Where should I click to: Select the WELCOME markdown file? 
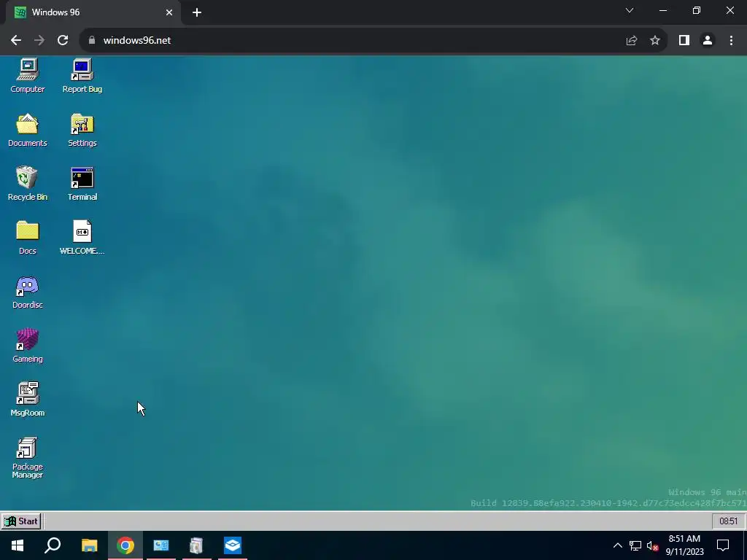pyautogui.click(x=82, y=237)
